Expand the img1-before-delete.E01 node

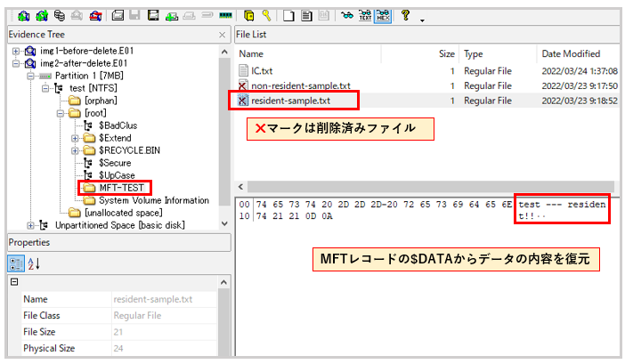click(15, 51)
